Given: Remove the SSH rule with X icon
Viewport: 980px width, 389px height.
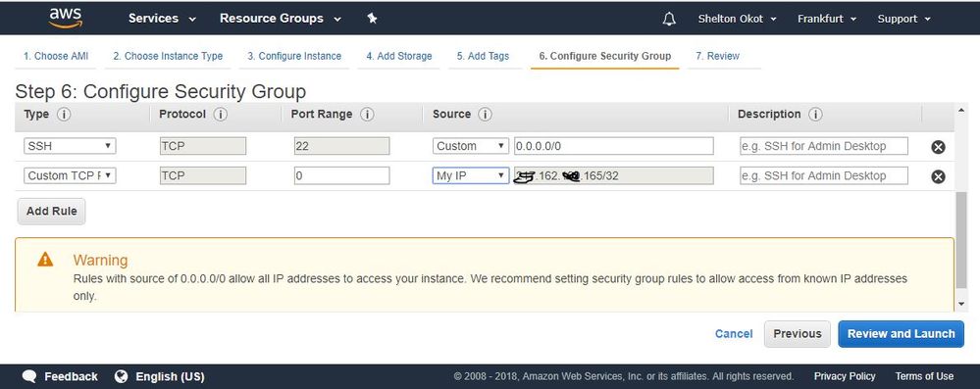Looking at the screenshot, I should [x=938, y=147].
